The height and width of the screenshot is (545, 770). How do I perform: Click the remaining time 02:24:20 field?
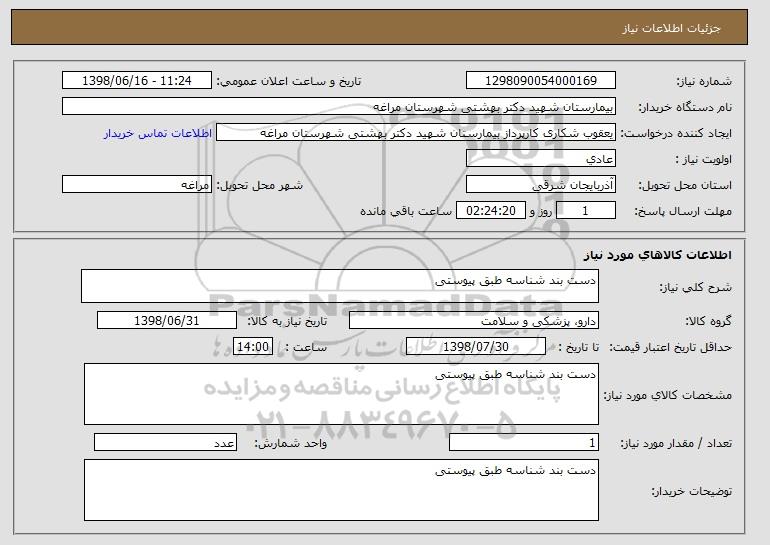pos(490,211)
